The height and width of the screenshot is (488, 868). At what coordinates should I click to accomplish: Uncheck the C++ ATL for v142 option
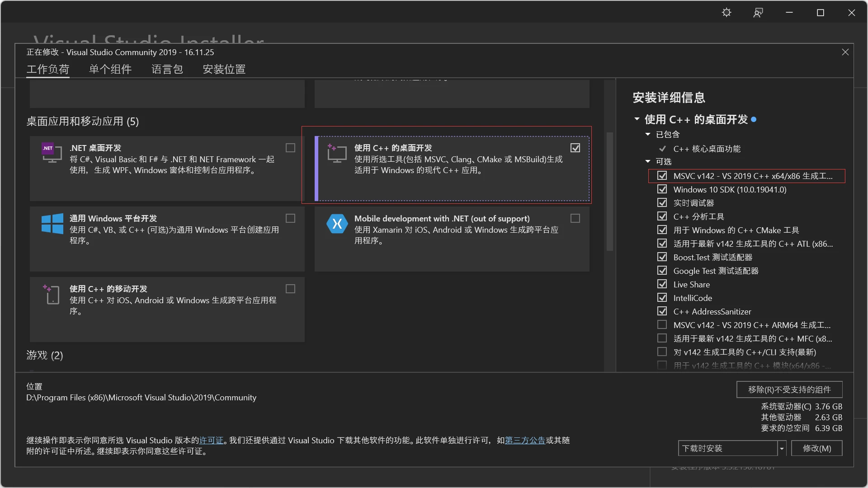click(662, 244)
